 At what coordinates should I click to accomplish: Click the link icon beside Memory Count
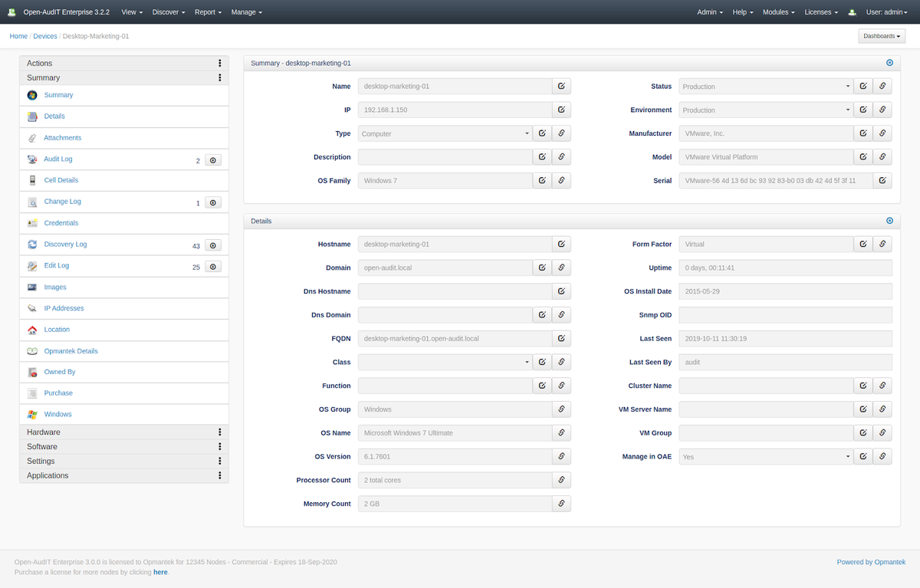(561, 504)
